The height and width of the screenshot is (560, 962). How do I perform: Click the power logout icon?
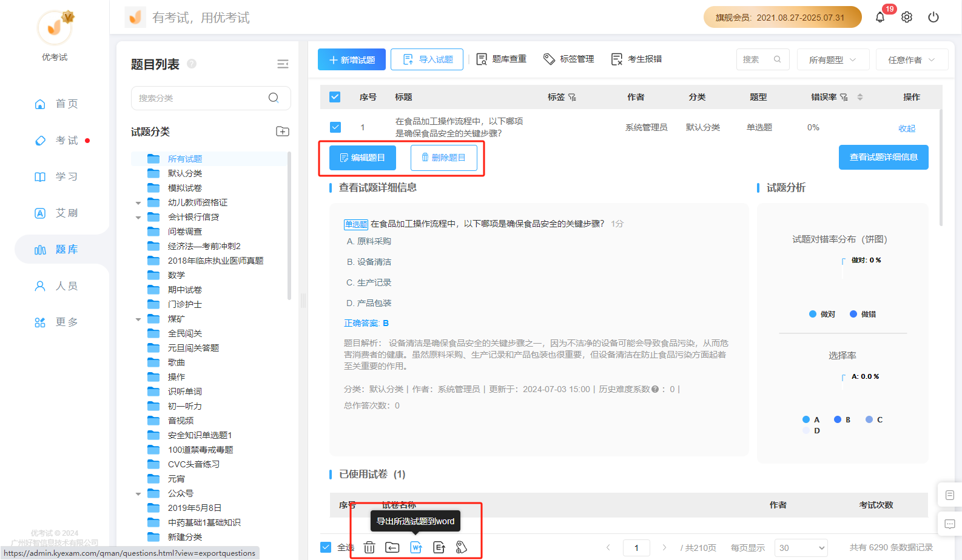[933, 17]
